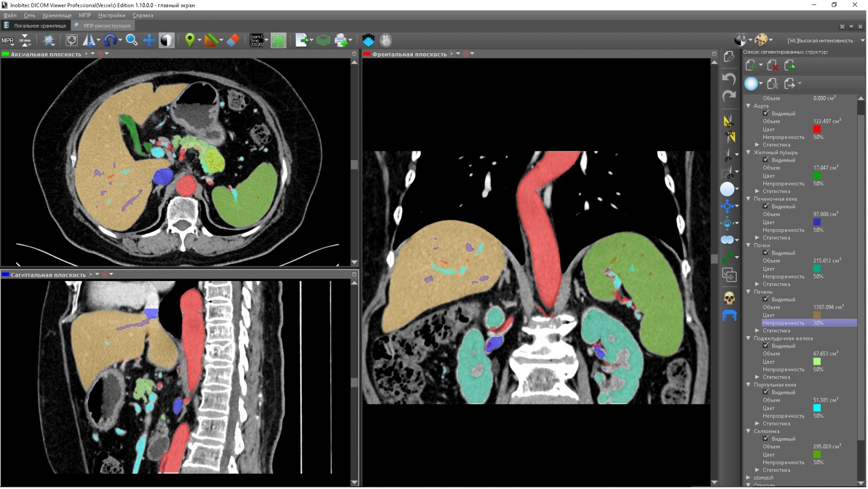Select the 10 mm slab thickness tool
The height and width of the screenshot is (489, 868).
tap(25, 40)
